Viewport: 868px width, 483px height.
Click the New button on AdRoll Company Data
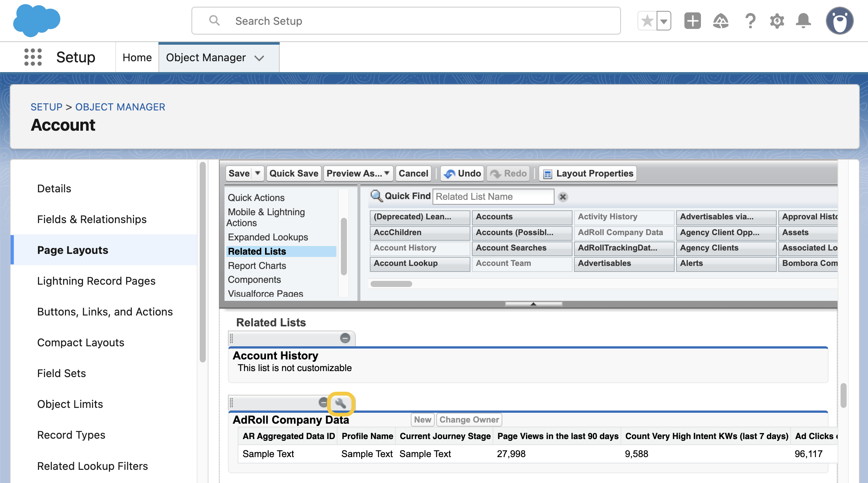click(x=423, y=420)
